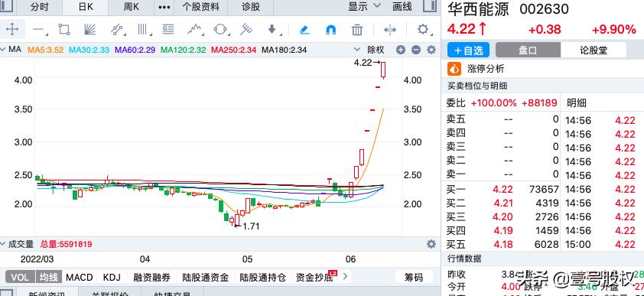Click the latest candlestick at 4.22
This screenshot has width=644, height=296.
click(x=383, y=70)
